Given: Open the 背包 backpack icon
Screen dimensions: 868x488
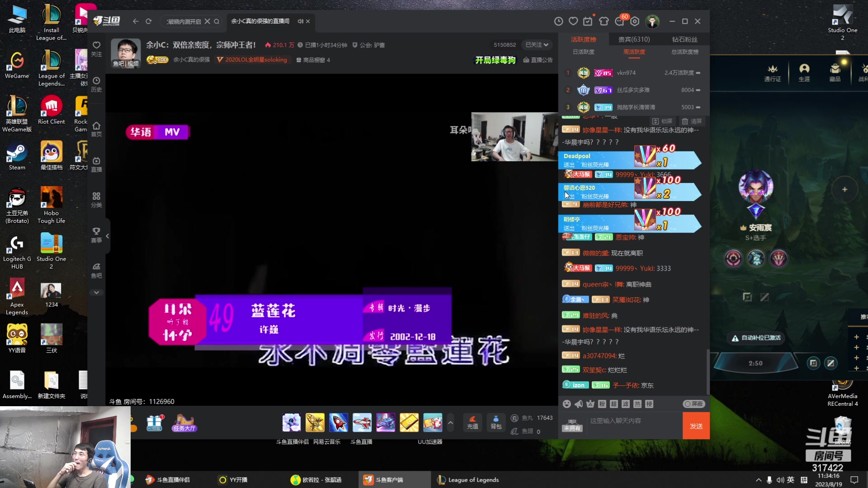Looking at the screenshot, I should [496, 422].
